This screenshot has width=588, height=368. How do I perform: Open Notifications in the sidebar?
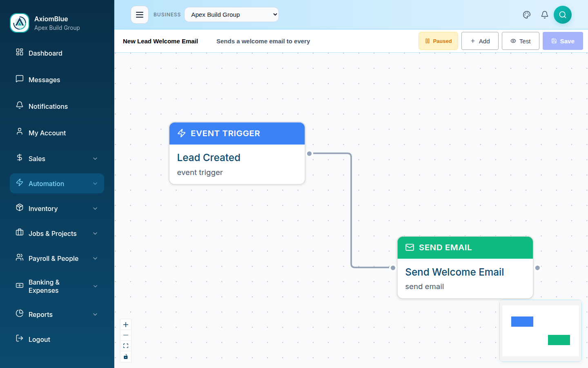coord(57,106)
